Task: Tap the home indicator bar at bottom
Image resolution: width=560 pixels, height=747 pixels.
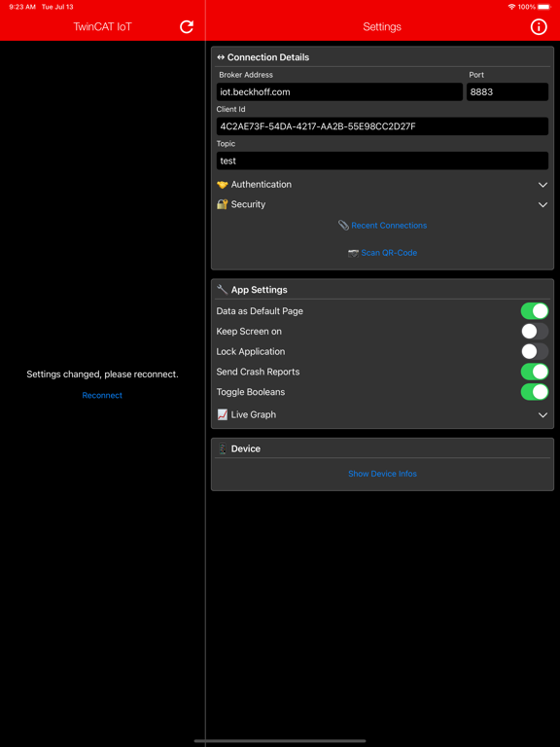Action: point(280,741)
